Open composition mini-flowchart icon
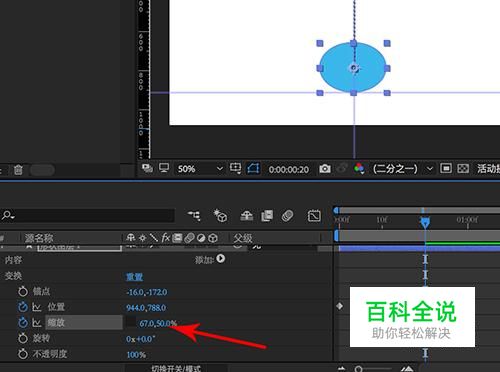Viewport: 500px width, 372px height. [194, 216]
